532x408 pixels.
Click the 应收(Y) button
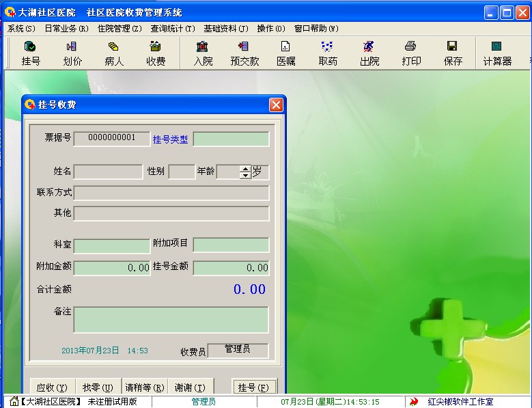point(52,386)
